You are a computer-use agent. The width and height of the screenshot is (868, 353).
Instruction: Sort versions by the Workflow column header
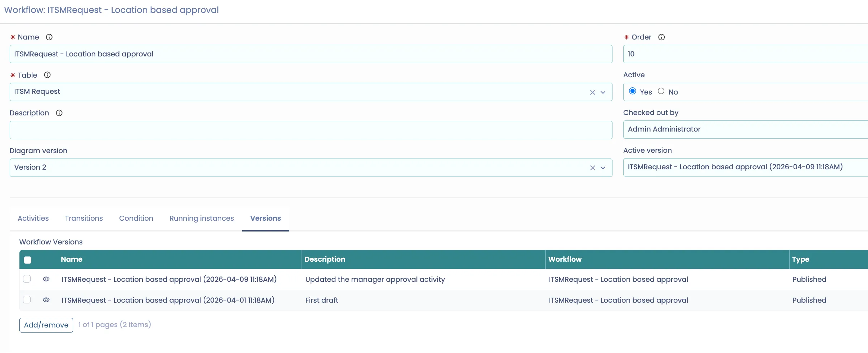click(565, 259)
